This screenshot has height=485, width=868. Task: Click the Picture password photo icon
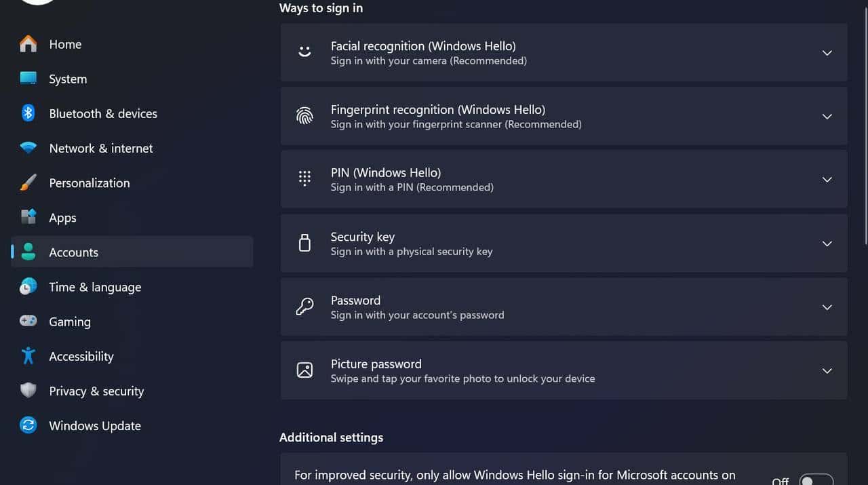pyautogui.click(x=304, y=370)
